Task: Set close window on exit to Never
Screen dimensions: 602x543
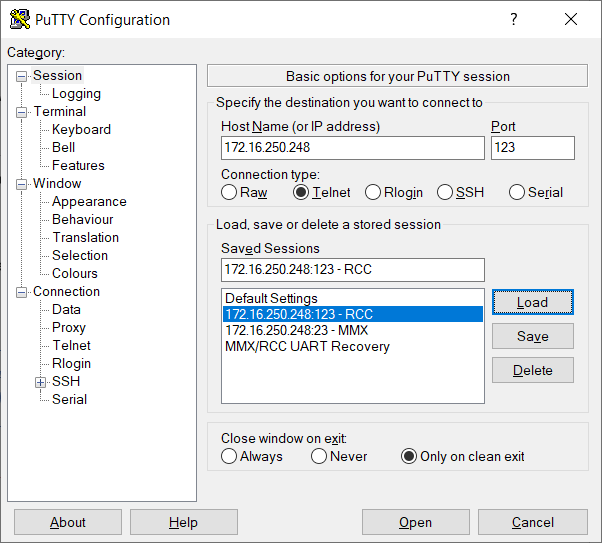Action: [x=319, y=456]
